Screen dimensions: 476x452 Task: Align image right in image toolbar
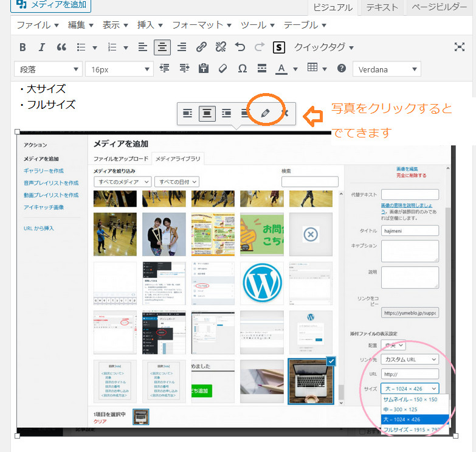(227, 114)
